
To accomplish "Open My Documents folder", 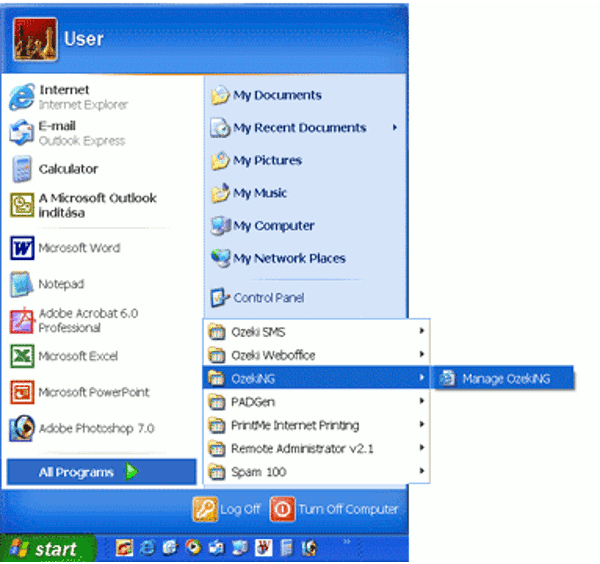I will tap(266, 95).
